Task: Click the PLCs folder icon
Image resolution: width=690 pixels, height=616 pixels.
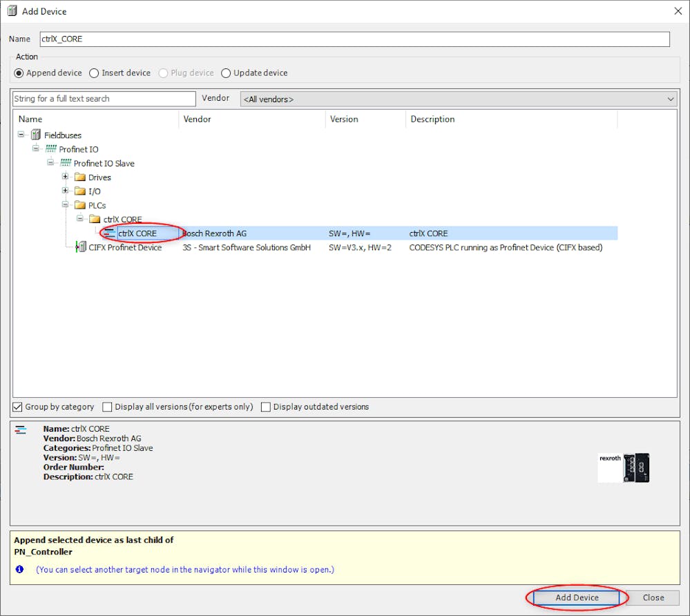Action: 80,205
